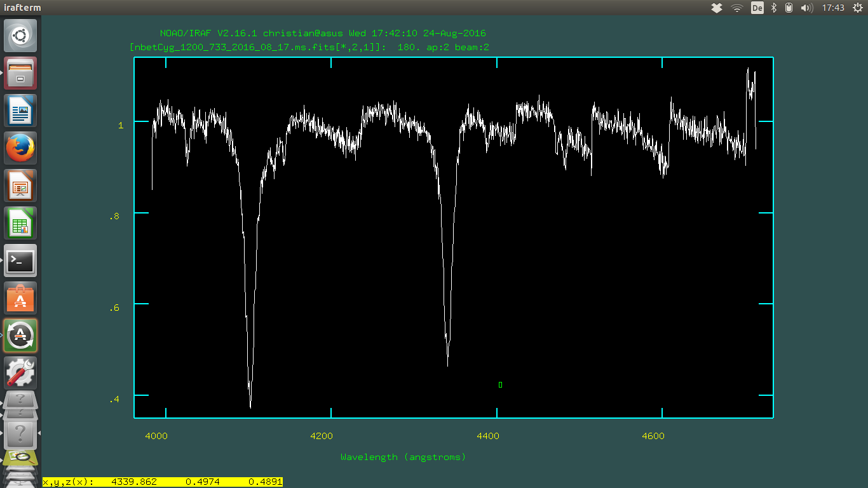Switch to the Terminal from launcher
The height and width of the screenshot is (488, 868).
tap(20, 261)
